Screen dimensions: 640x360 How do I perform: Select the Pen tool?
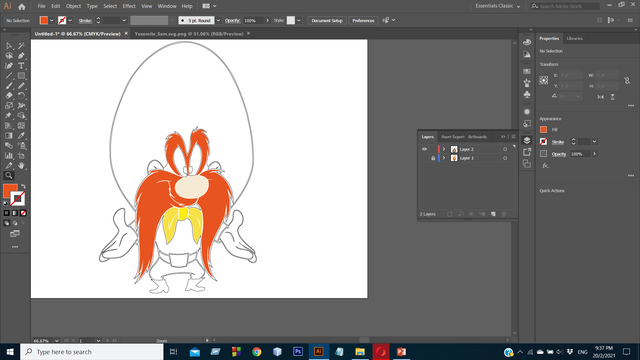[21, 56]
